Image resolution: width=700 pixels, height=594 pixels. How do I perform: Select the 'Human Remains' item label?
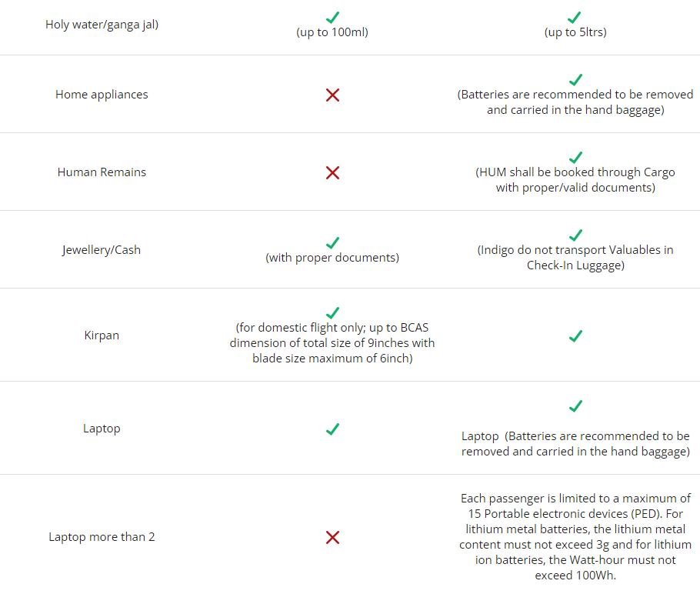tap(102, 172)
